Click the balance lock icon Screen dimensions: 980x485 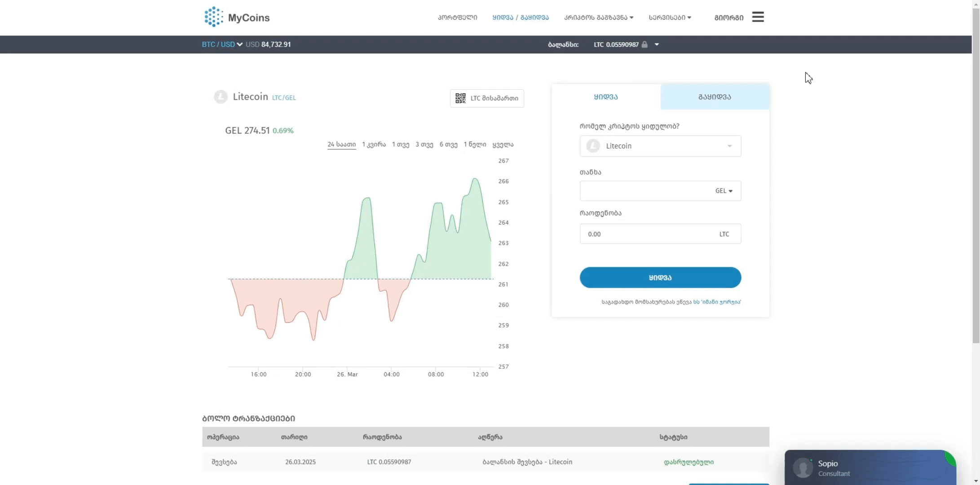click(x=645, y=44)
